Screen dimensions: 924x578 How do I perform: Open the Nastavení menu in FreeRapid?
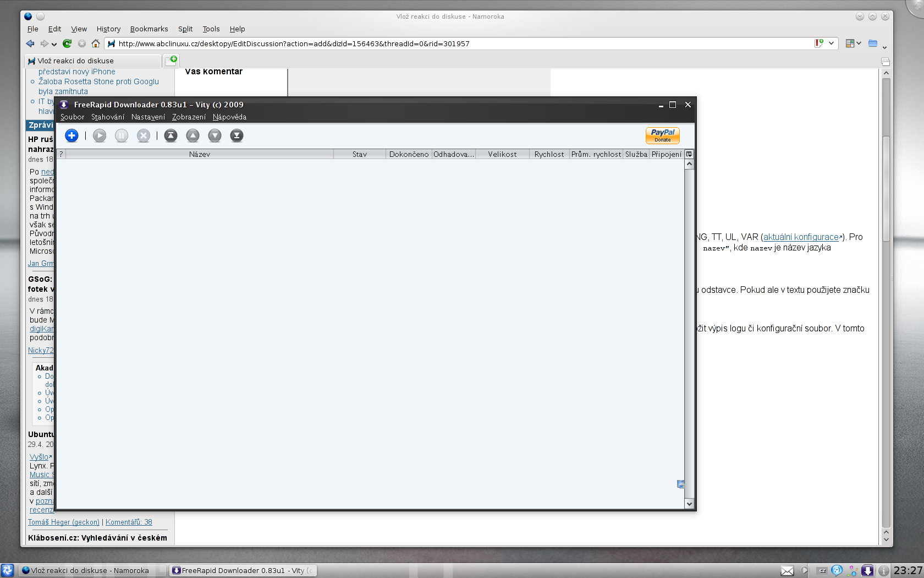point(148,117)
